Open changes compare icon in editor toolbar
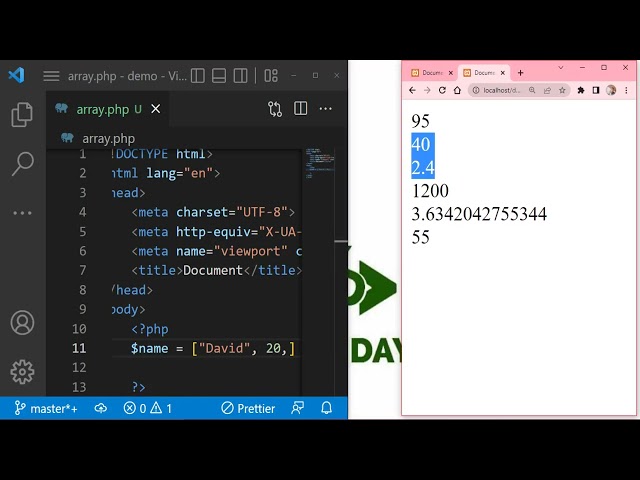The width and height of the screenshot is (640, 480). 275,109
